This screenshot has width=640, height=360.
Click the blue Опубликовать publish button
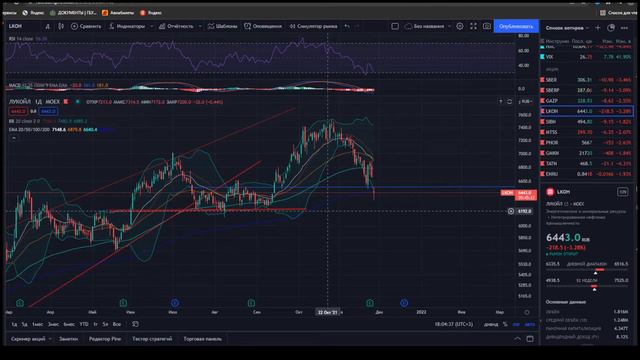[x=516, y=26]
